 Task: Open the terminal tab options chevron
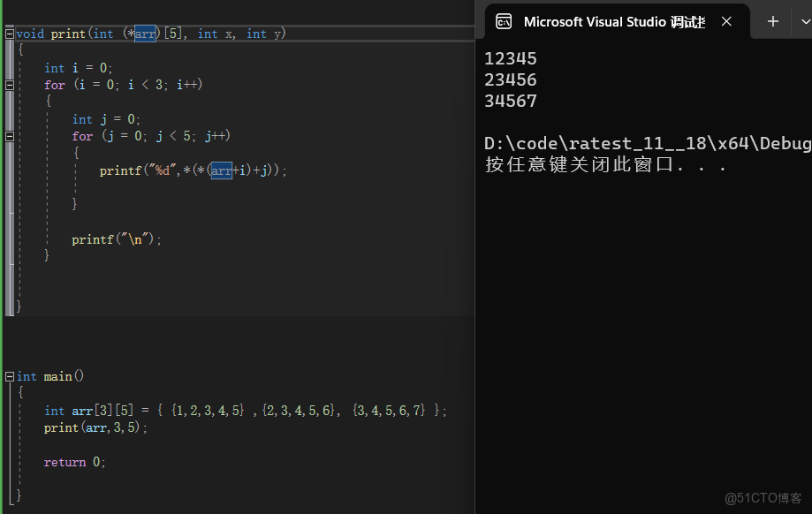802,21
